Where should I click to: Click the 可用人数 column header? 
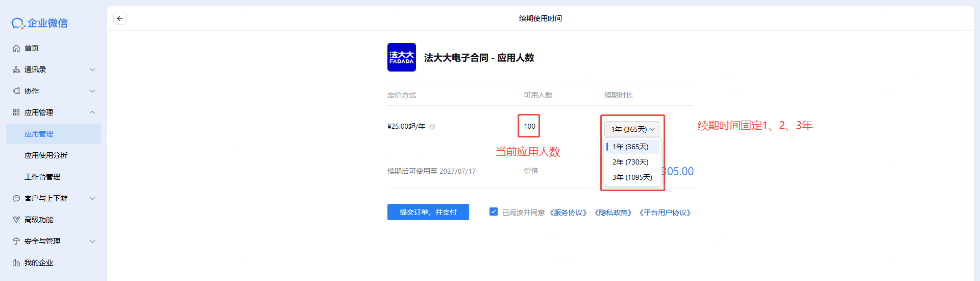coord(538,95)
